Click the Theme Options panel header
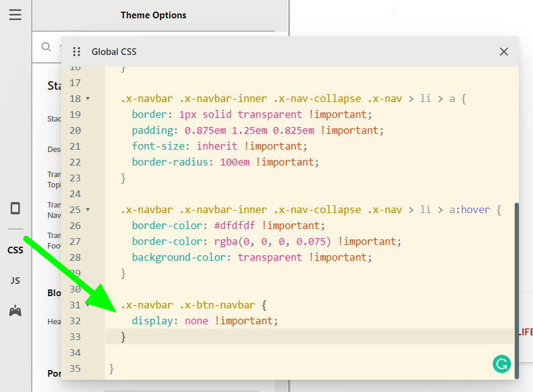This screenshot has height=392, width=533. point(153,15)
